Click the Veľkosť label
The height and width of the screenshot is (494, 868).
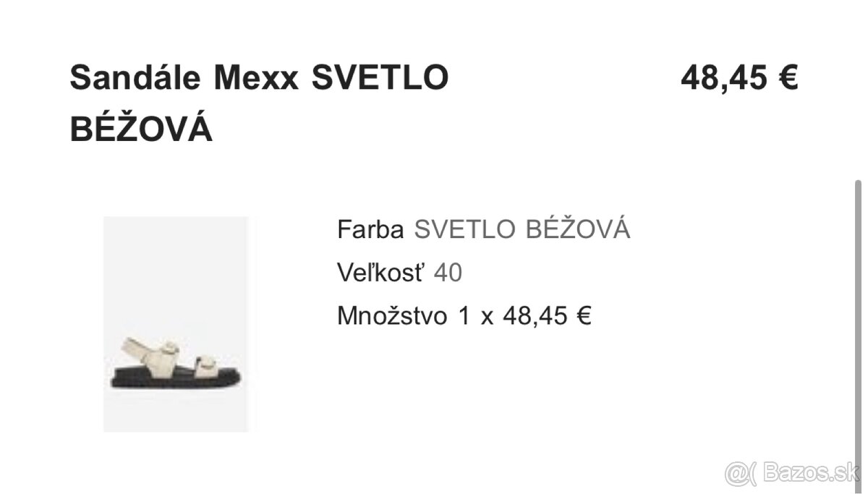click(380, 273)
